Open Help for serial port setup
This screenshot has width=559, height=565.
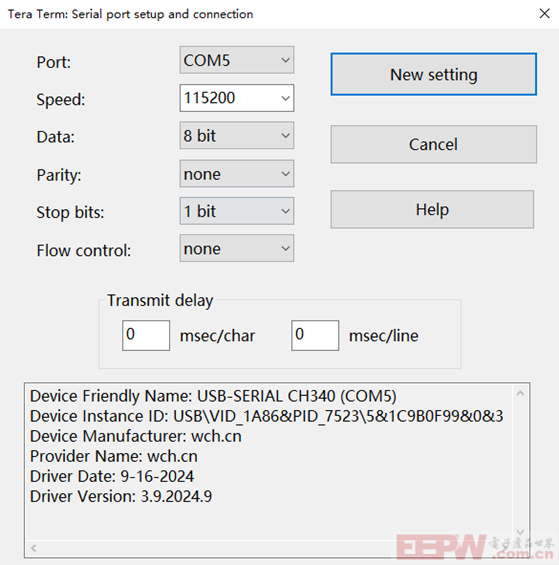(x=432, y=209)
